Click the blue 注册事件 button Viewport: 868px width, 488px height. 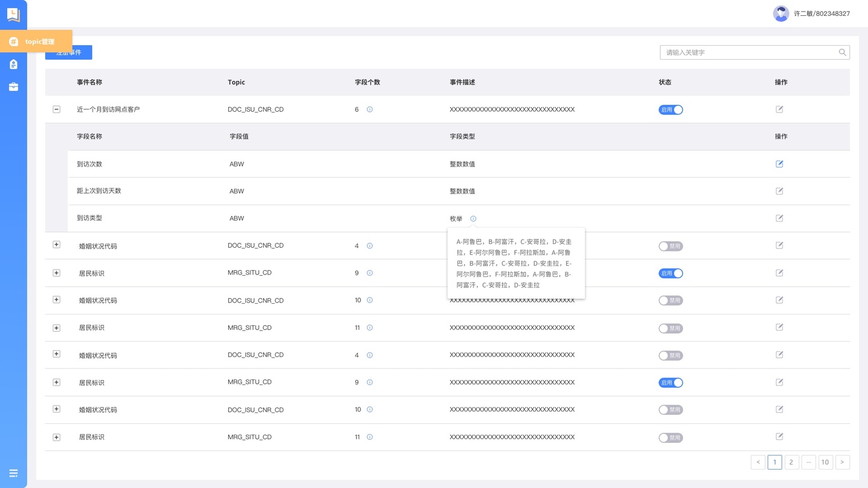(69, 52)
